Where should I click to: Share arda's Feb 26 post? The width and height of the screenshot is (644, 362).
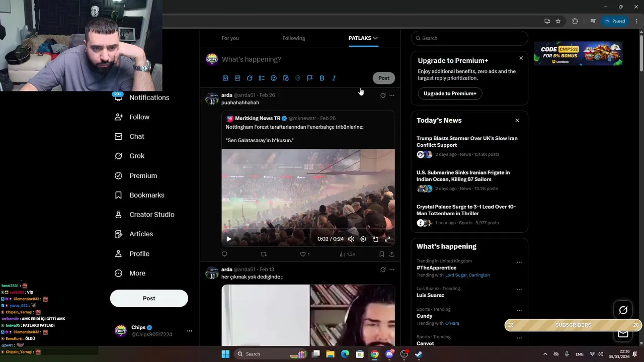[x=392, y=254]
